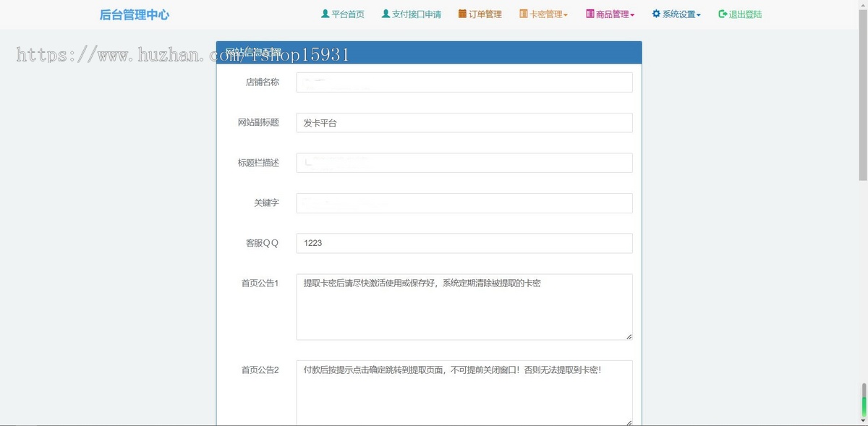Click the 订单管理 calendar icon
The width and height of the screenshot is (868, 426).
click(462, 14)
